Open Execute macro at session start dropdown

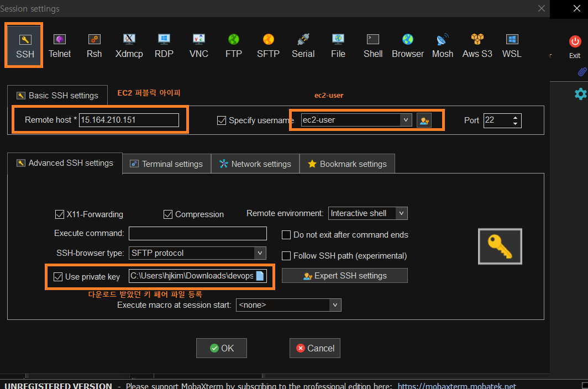coord(335,305)
